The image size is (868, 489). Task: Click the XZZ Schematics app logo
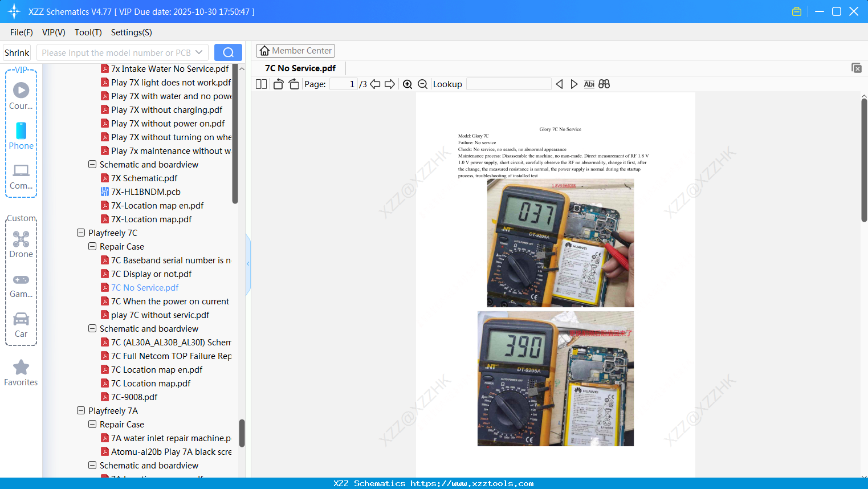tap(14, 11)
